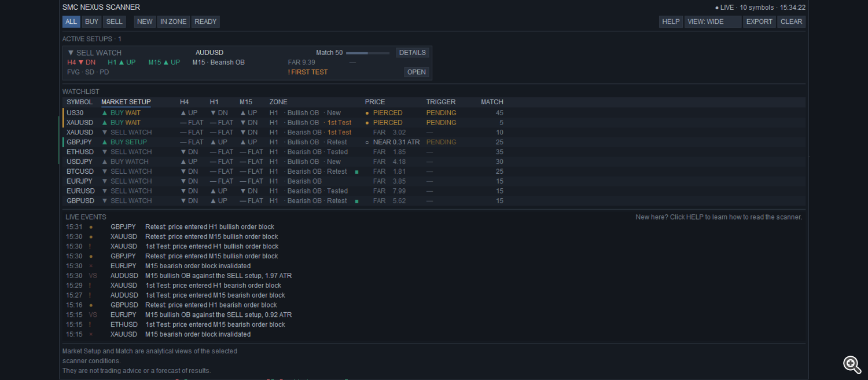Select the READY filter tab
868x380 pixels.
205,22
